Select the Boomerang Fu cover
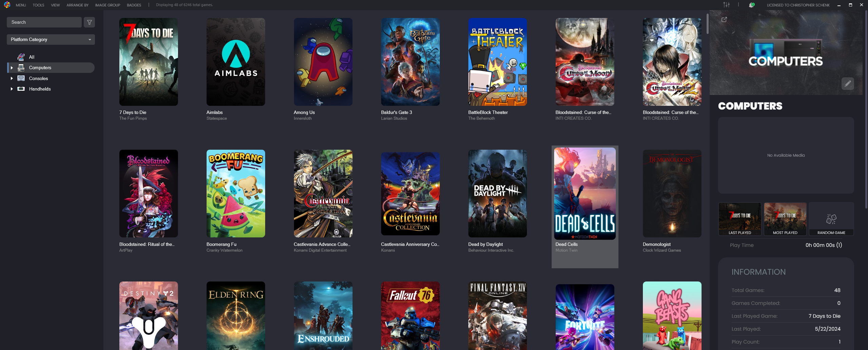 tap(236, 194)
